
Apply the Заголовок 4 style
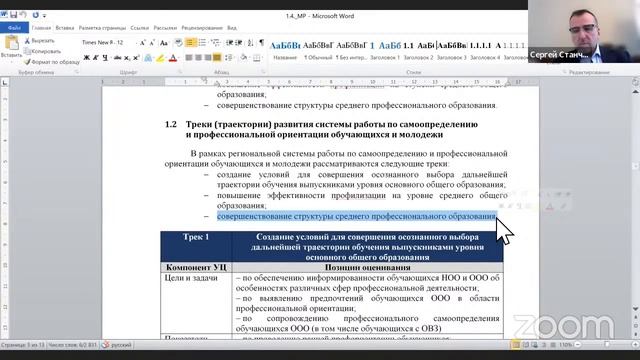(x=485, y=51)
